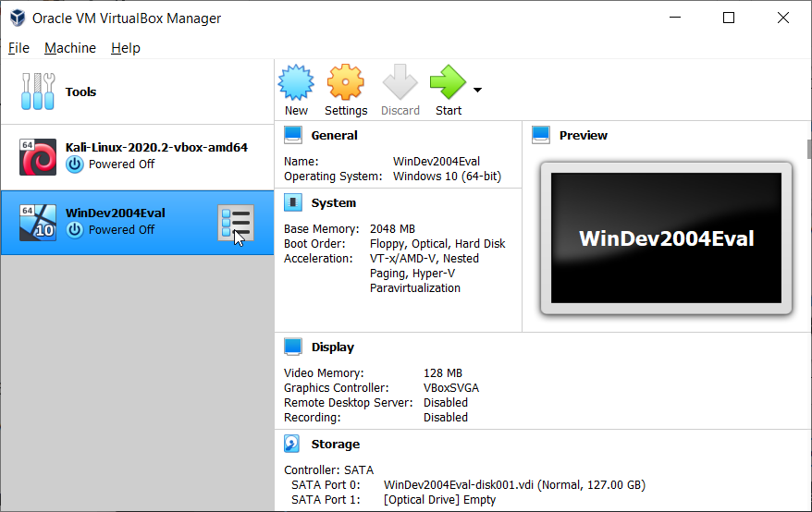
Task: Click the 128 MB video memory value
Action: coord(443,373)
